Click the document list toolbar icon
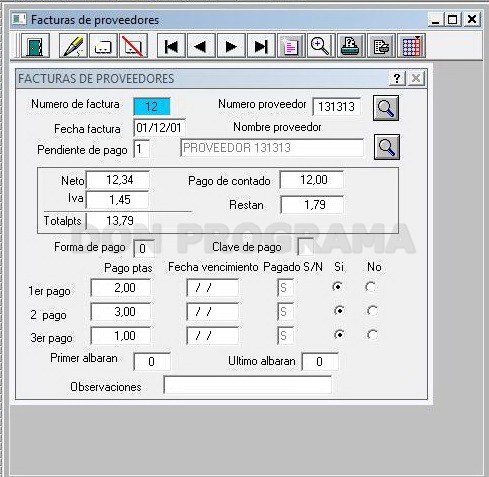Screen dimensions: 489x477 (x=291, y=46)
